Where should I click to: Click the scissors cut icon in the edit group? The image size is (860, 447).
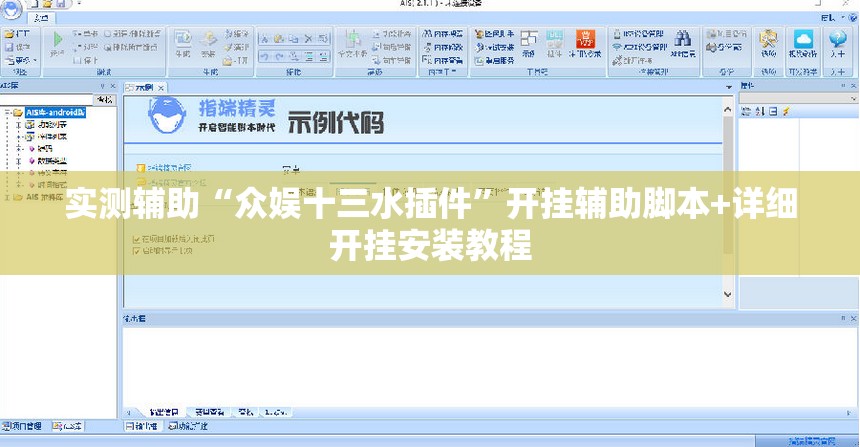click(x=265, y=39)
